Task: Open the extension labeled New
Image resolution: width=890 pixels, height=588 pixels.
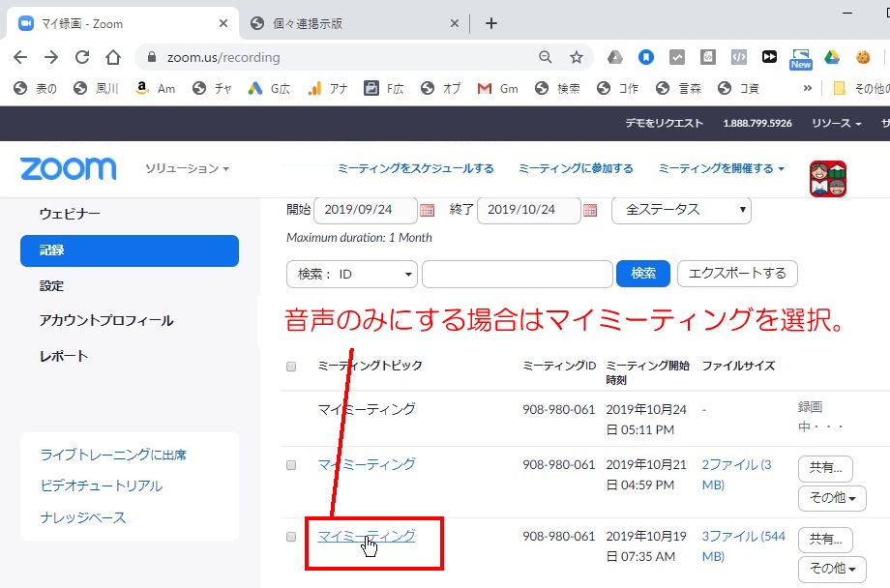Action: 800,58
